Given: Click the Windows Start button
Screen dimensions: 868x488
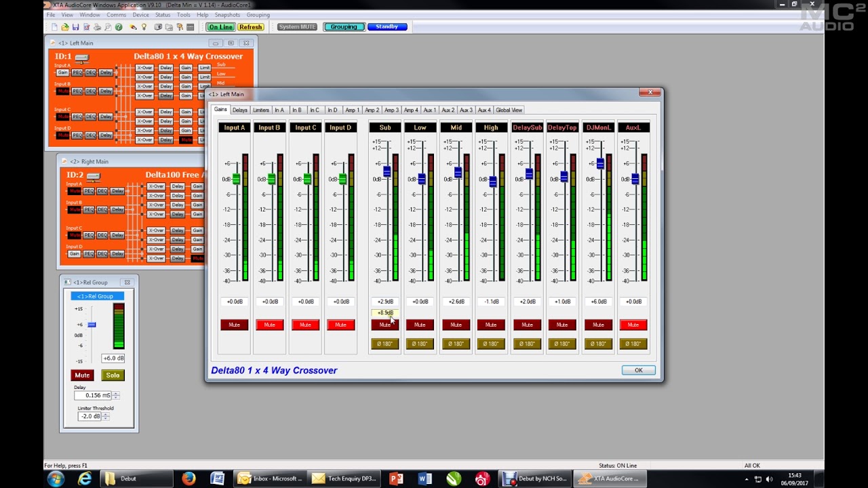Looking at the screenshot, I should pyautogui.click(x=56, y=479).
